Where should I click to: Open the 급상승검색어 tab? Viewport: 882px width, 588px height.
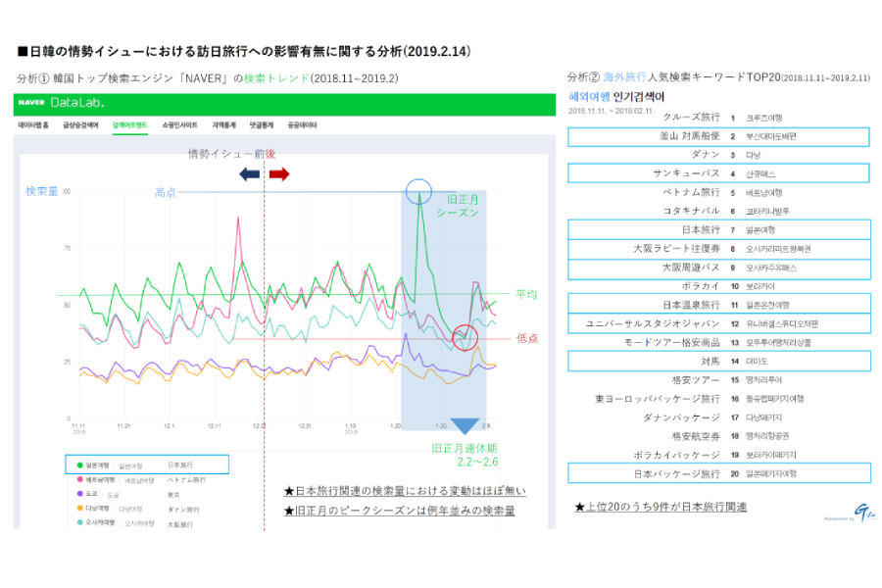tap(80, 124)
